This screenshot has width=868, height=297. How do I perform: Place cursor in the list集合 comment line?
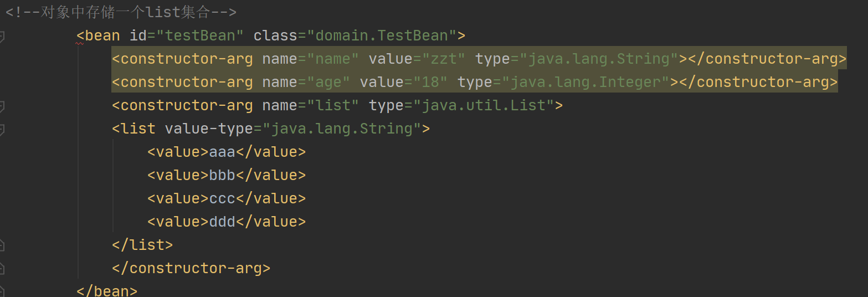[121, 12]
